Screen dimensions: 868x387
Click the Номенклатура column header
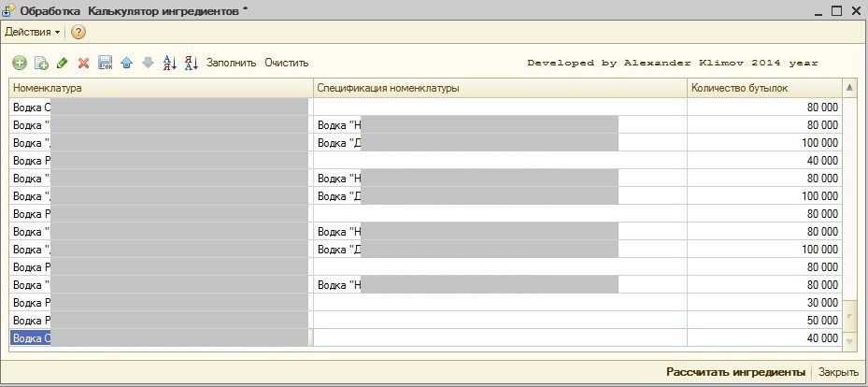coord(161,88)
